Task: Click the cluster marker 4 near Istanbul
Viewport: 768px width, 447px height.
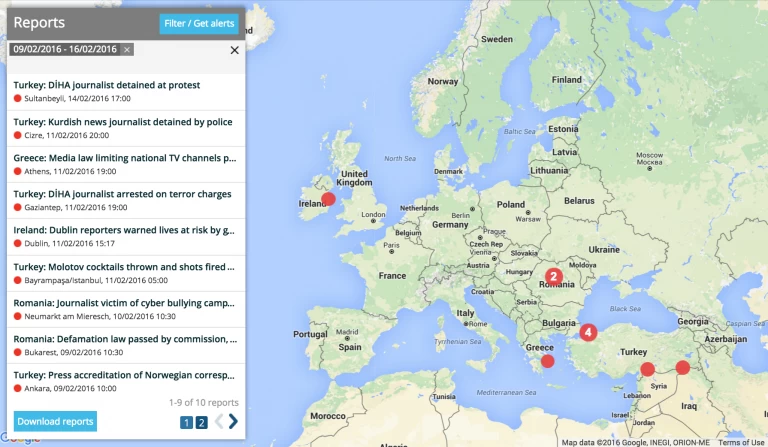Action: (588, 332)
